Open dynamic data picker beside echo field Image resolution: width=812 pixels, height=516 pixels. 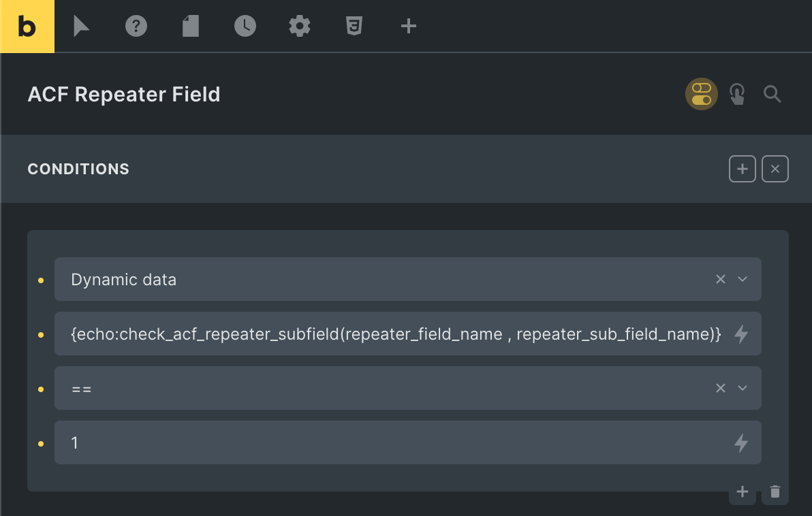tap(741, 334)
